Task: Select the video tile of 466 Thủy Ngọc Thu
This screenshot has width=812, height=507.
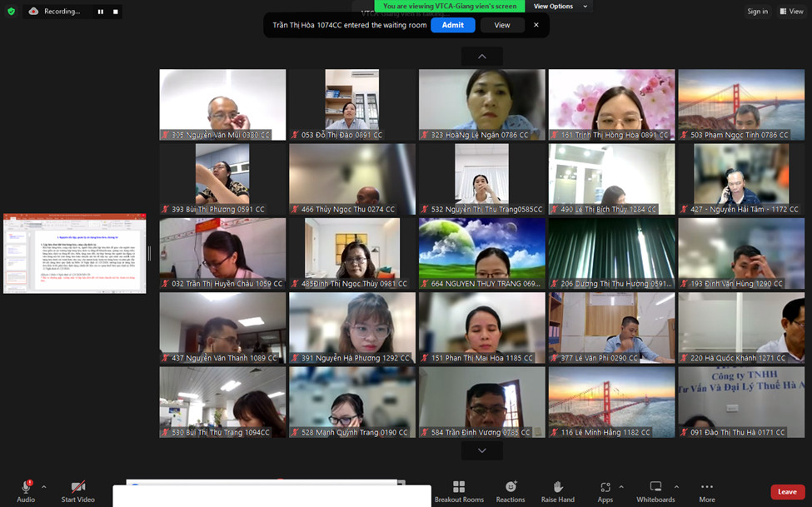Action: [x=352, y=179]
